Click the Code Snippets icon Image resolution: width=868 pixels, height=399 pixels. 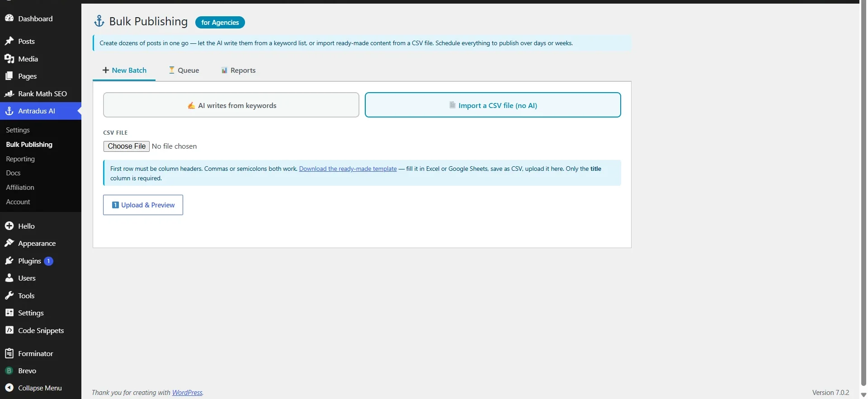pyautogui.click(x=9, y=330)
